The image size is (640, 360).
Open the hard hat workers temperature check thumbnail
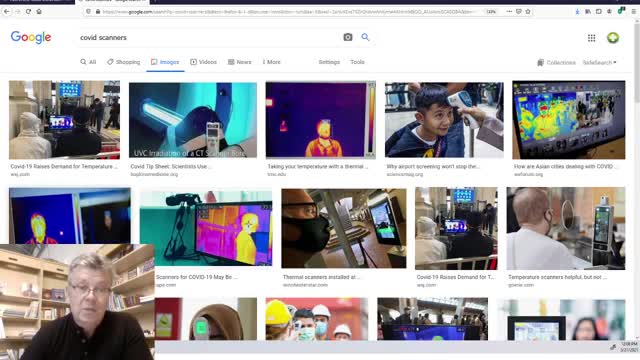pyautogui.click(x=317, y=319)
